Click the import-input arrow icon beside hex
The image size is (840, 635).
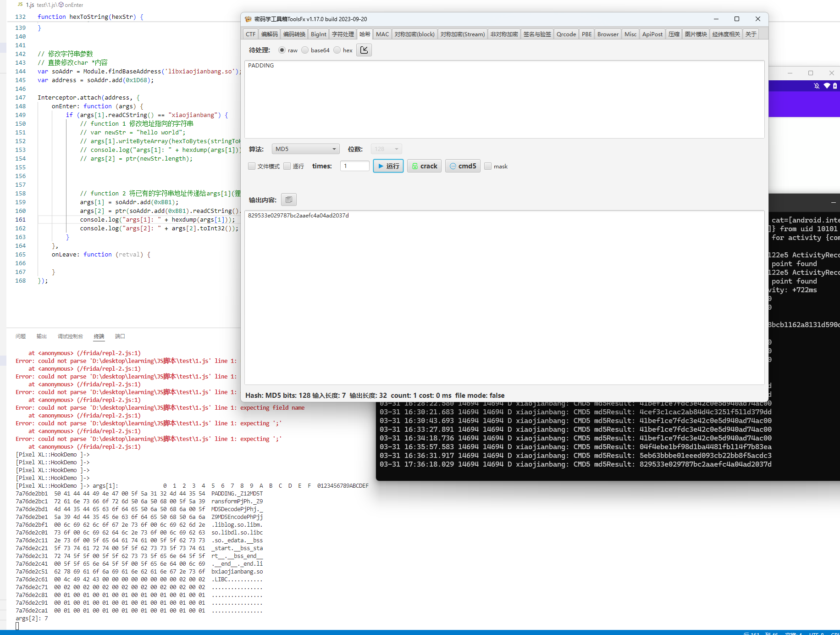(x=364, y=50)
